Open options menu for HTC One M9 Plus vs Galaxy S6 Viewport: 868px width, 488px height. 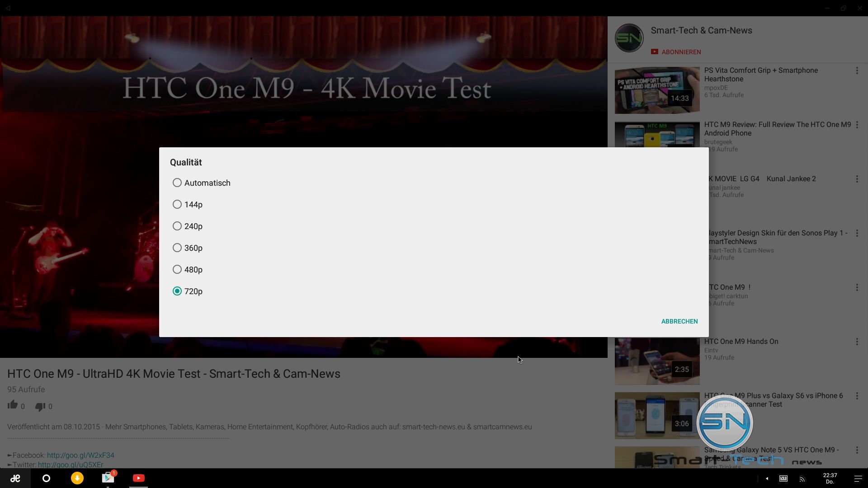857,396
